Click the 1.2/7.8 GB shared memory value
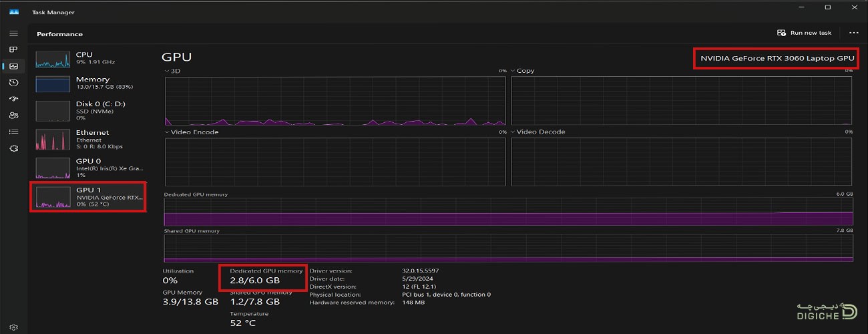 coord(254,301)
